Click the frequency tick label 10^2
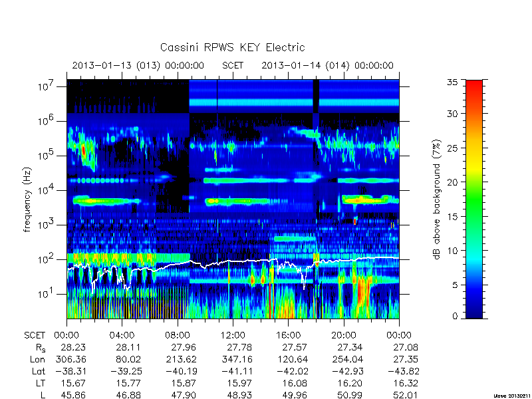This screenshot has width=532, height=399. point(45,259)
